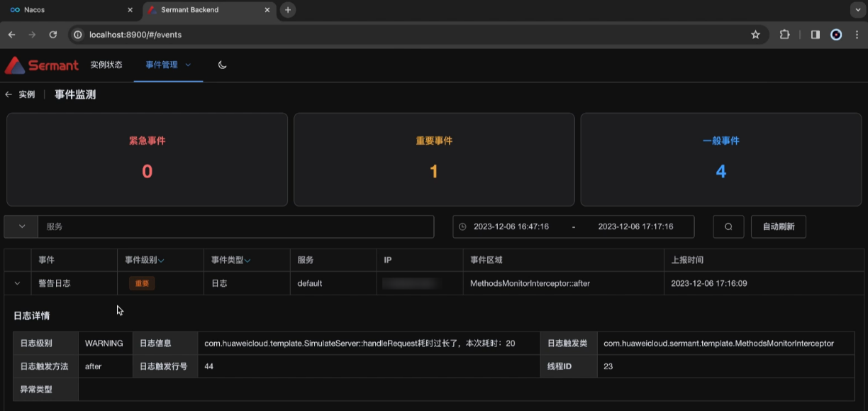Screen dimensions: 868x411
Task: Click the back arrow beside 实例
Action: tap(9, 94)
